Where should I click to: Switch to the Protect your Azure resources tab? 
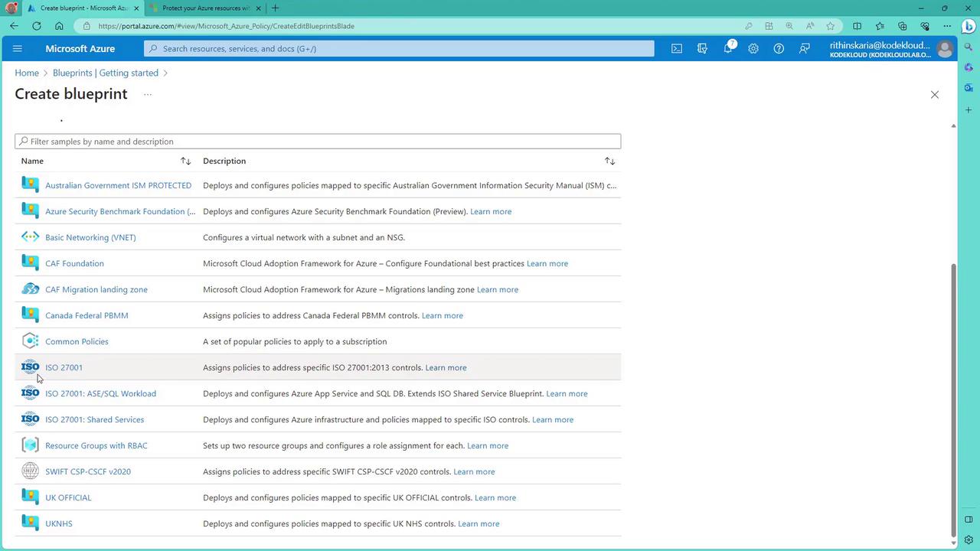click(205, 8)
